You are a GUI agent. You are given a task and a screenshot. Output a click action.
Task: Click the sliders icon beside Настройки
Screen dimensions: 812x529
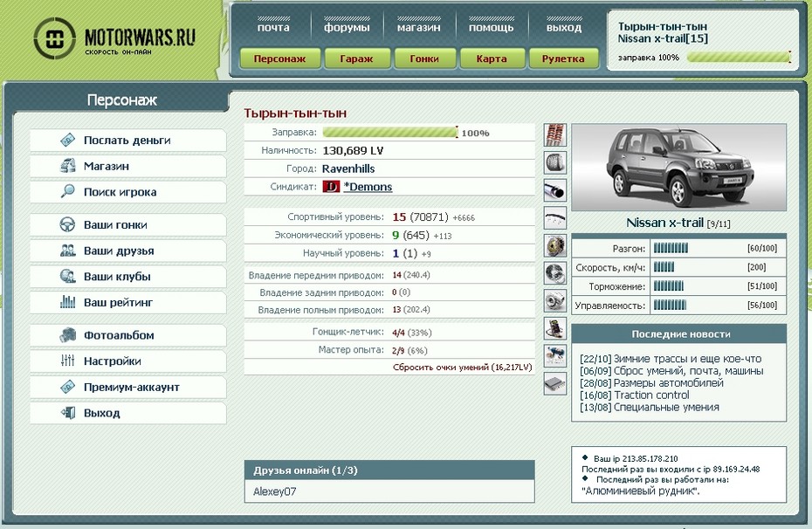pos(68,361)
